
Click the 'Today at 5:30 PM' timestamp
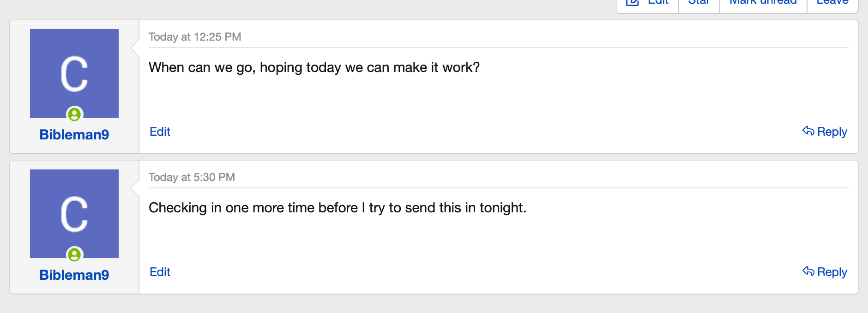[x=192, y=177]
